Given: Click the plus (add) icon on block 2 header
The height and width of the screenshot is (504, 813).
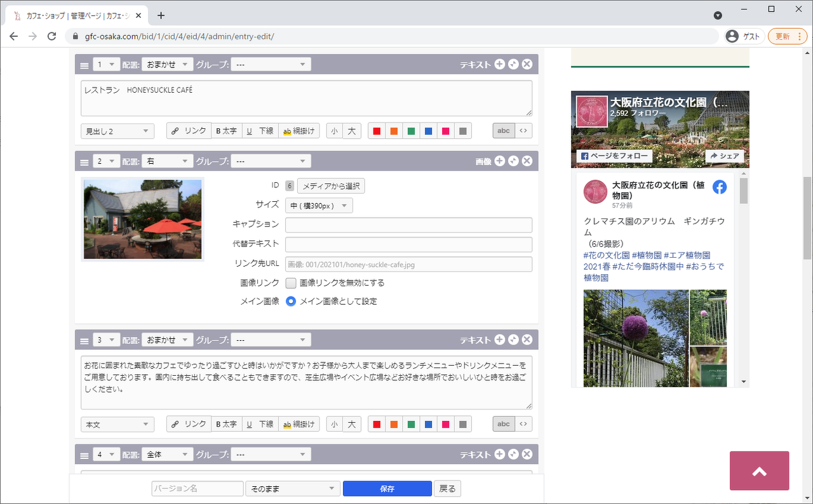Looking at the screenshot, I should click(x=500, y=161).
